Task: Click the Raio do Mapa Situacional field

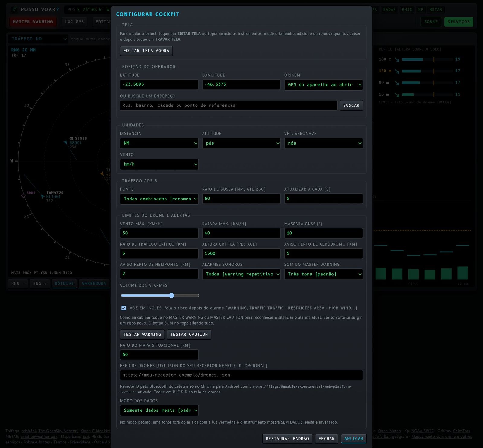Action: point(159,355)
